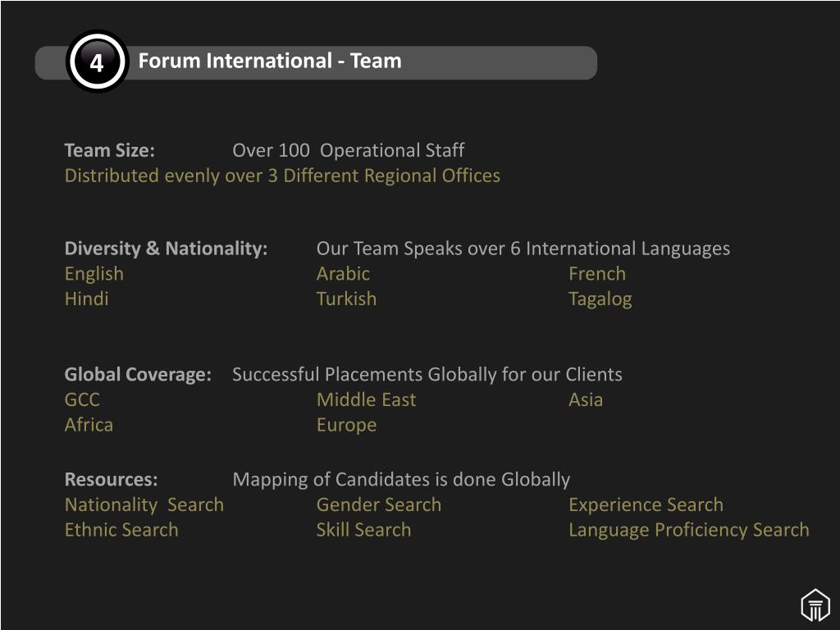Click the 'Resources:' heading
Image resolution: width=840 pixels, height=630 pixels.
[x=112, y=479]
